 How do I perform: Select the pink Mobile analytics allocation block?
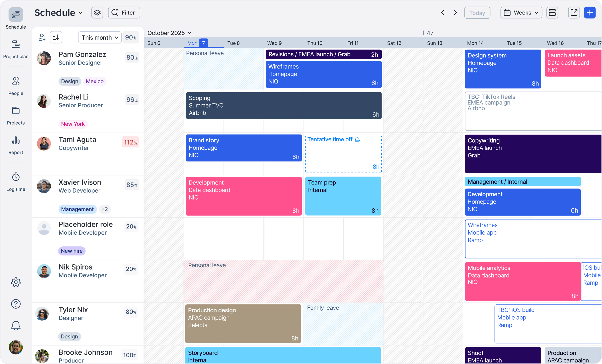click(522, 281)
